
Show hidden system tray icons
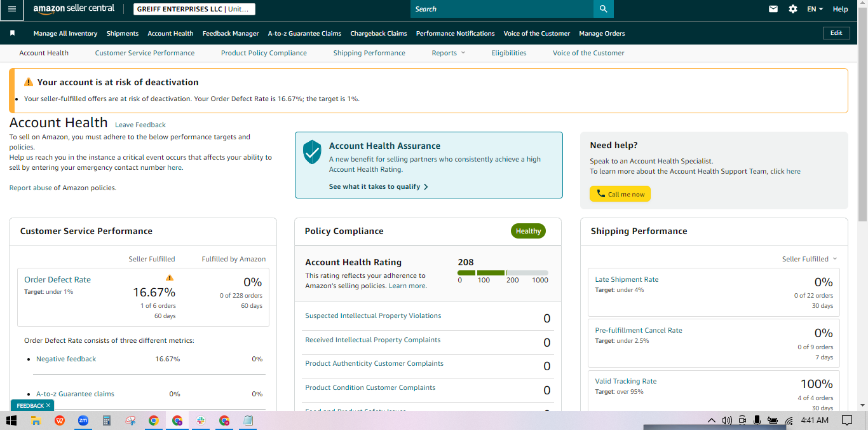(712, 420)
